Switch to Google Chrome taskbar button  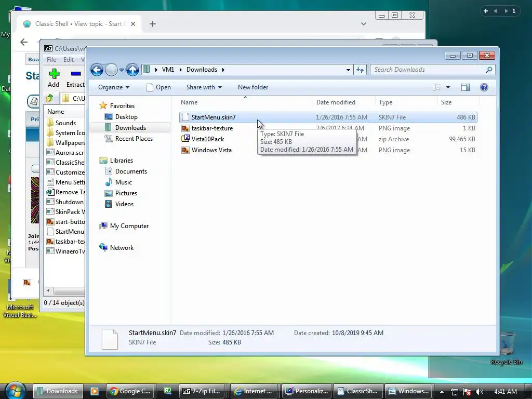130,391
